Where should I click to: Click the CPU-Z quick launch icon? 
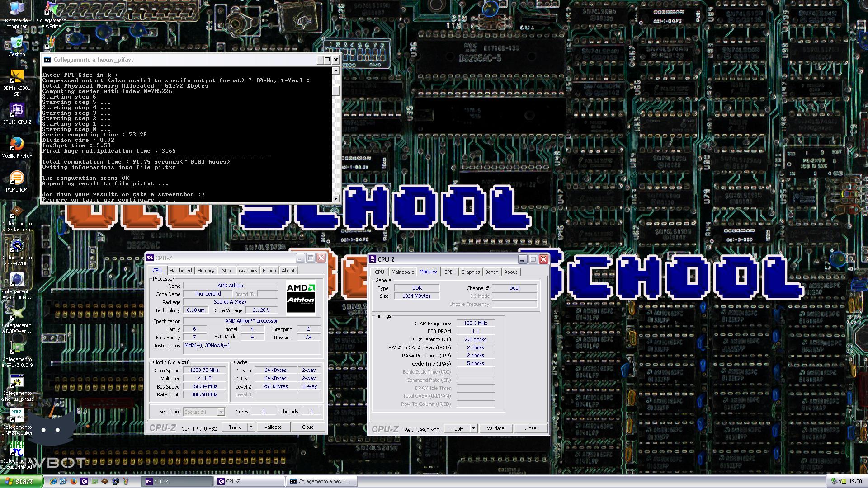click(x=84, y=481)
